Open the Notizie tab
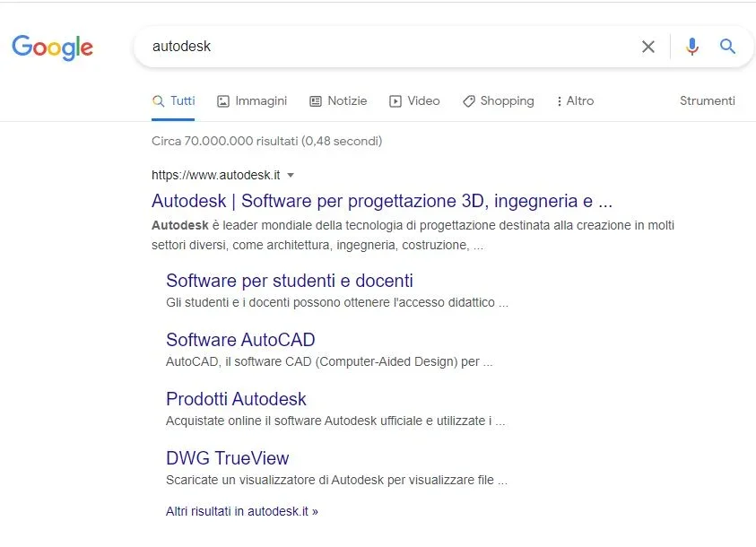Viewport: 756px width, 547px height. [338, 101]
